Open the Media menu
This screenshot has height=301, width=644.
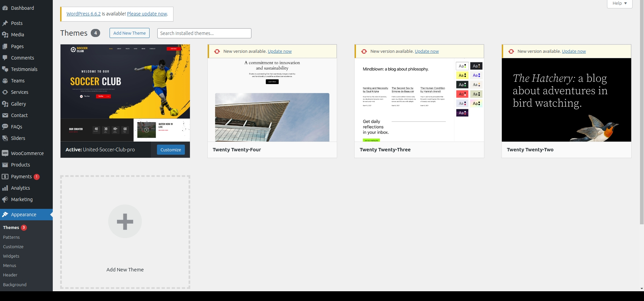tap(26, 35)
